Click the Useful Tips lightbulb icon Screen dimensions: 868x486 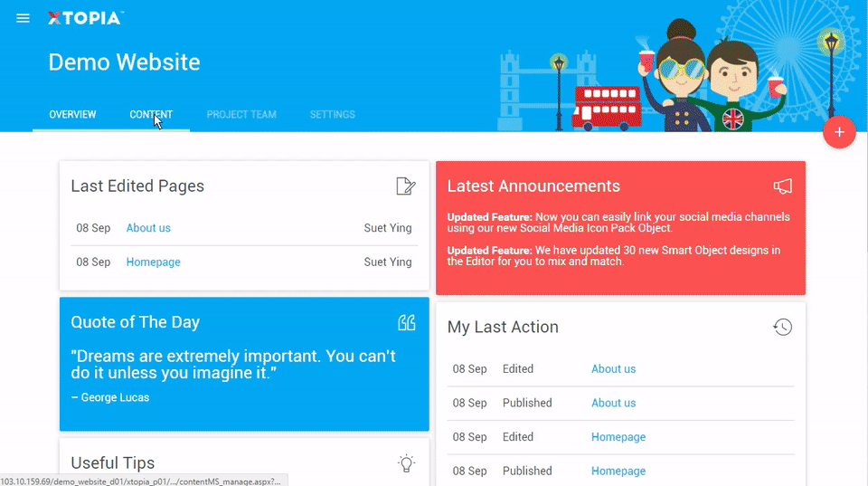coord(407,463)
